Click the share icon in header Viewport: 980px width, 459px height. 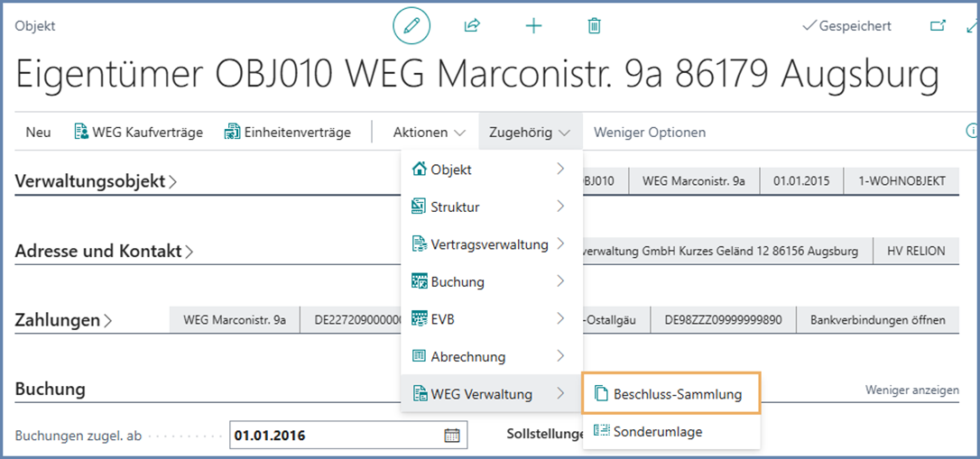pyautogui.click(x=471, y=26)
